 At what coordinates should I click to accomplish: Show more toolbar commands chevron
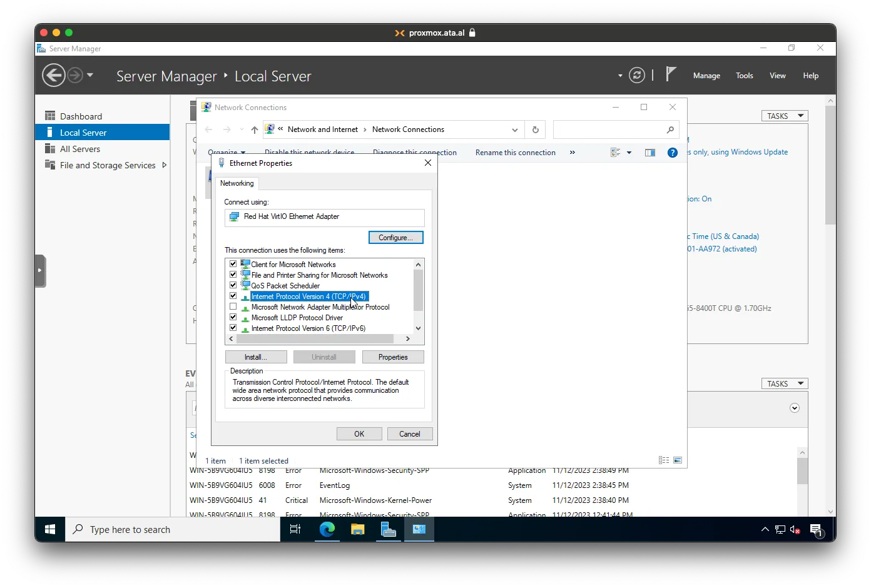click(573, 153)
